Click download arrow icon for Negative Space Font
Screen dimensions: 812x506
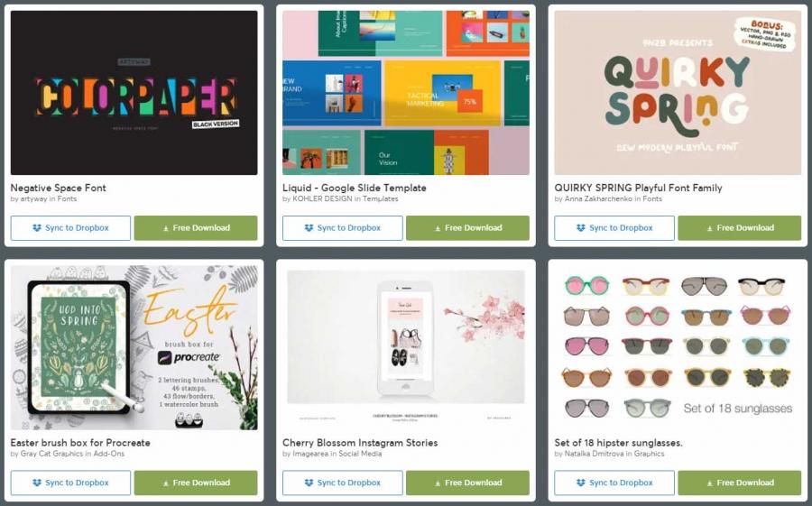166,228
